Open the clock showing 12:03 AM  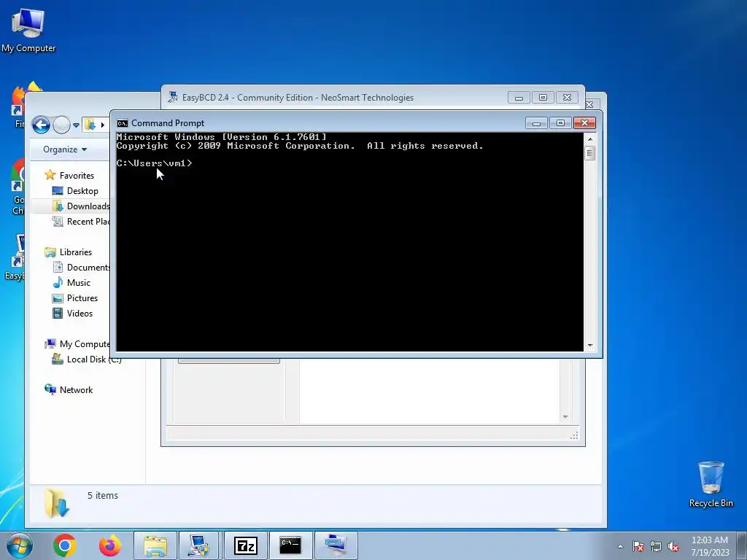click(x=710, y=546)
